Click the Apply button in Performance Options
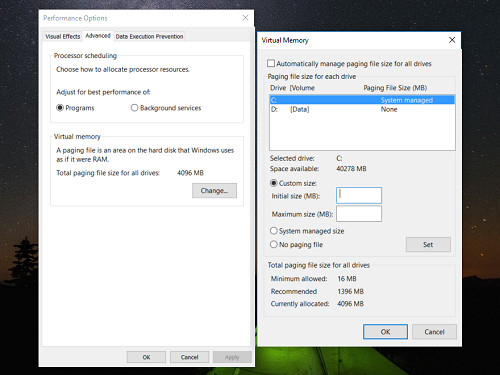Viewport: 500px width, 375px height. pyautogui.click(x=232, y=357)
